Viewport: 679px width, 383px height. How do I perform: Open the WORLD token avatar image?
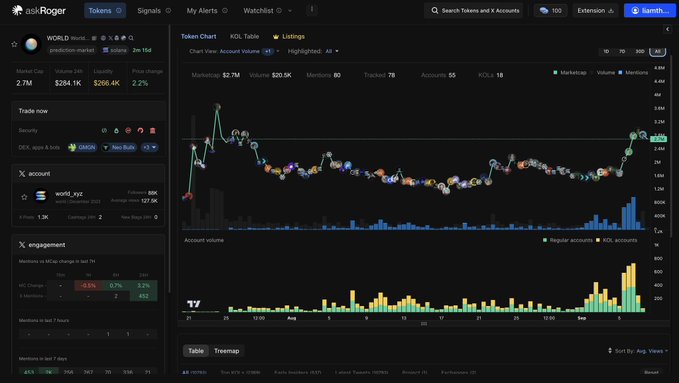tap(31, 44)
